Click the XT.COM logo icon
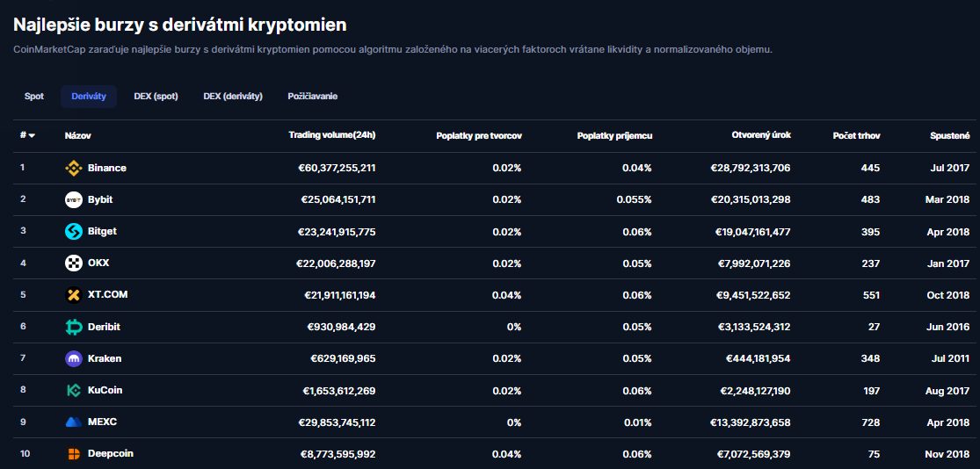Screen dimensions: 980x469 [74, 295]
